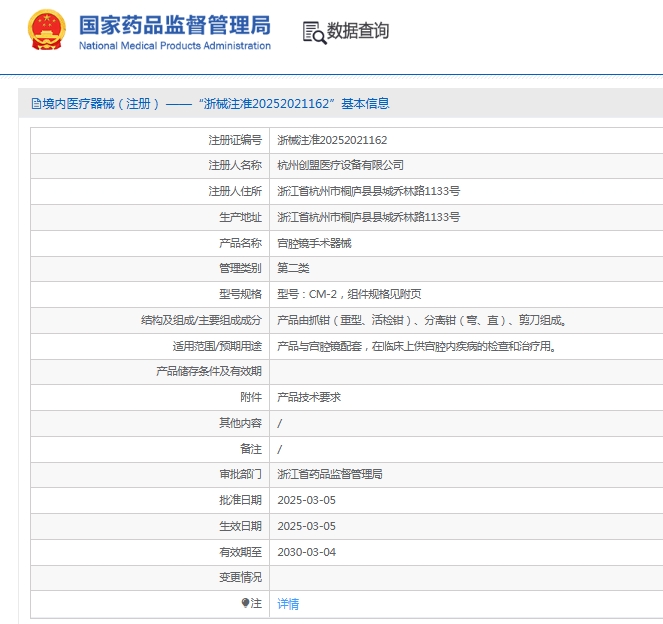The width and height of the screenshot is (663, 624).
Task: Click the 适用范围/预期用途 label
Action: click(217, 346)
